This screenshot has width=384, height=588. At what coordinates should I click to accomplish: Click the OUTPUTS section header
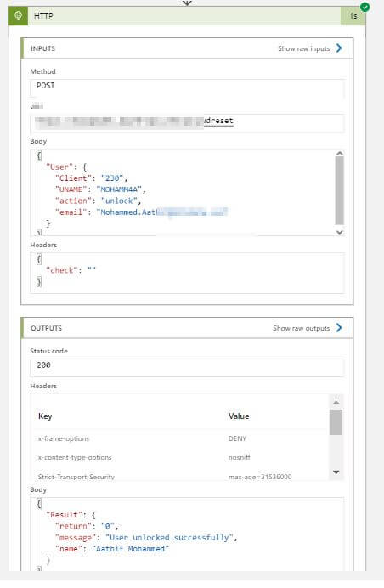[187, 328]
